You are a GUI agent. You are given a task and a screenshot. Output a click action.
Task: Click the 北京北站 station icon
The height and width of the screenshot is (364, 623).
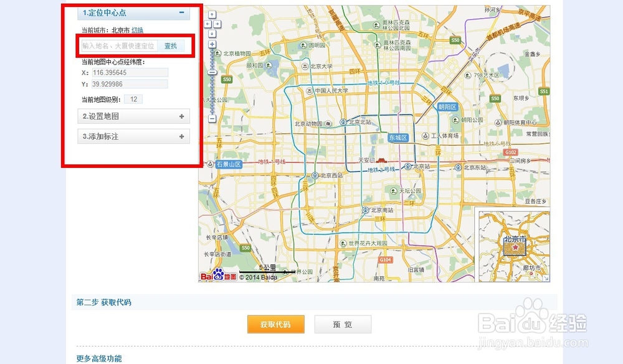pos(343,122)
